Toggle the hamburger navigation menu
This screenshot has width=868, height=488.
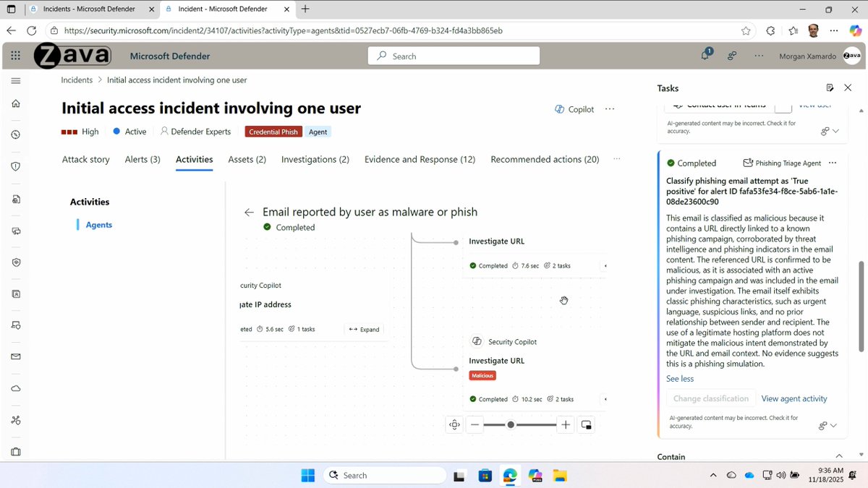16,80
